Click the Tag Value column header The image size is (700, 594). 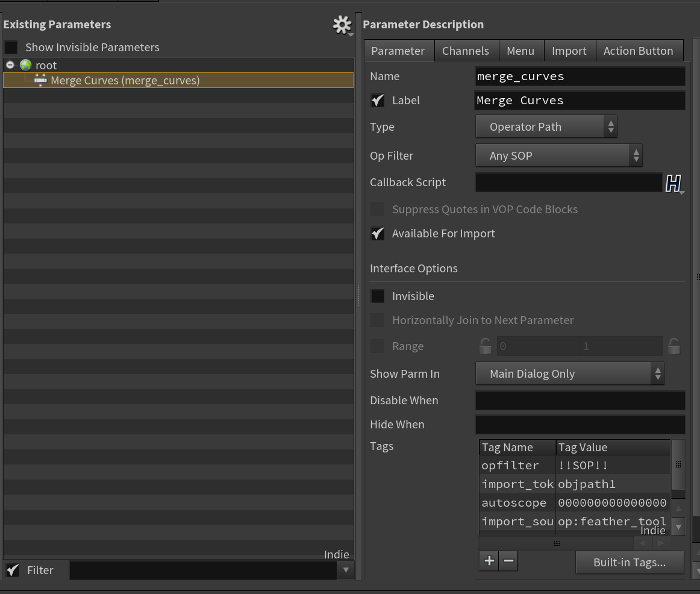[x=613, y=447]
